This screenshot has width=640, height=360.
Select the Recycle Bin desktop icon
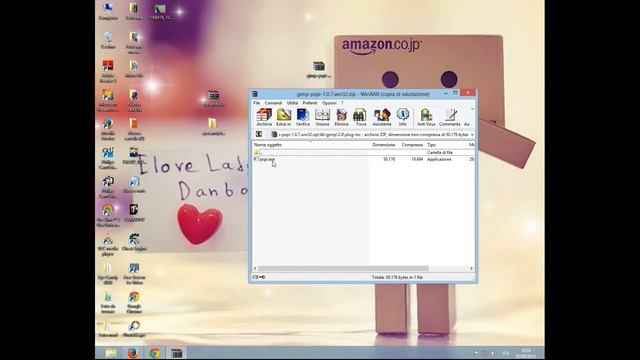pyautogui.click(x=108, y=40)
